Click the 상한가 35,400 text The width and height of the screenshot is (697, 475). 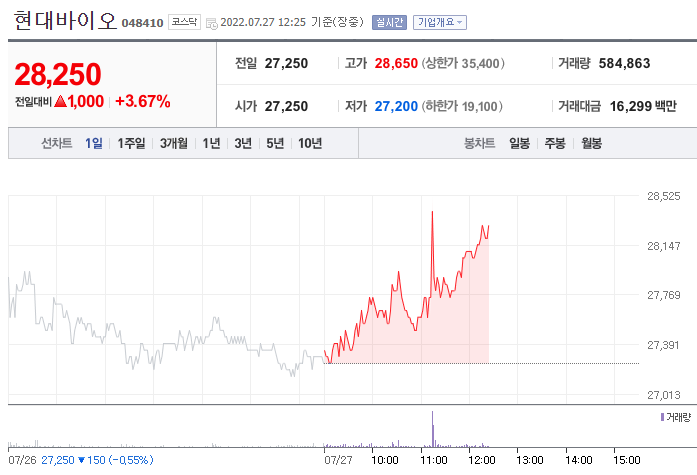pos(463,64)
